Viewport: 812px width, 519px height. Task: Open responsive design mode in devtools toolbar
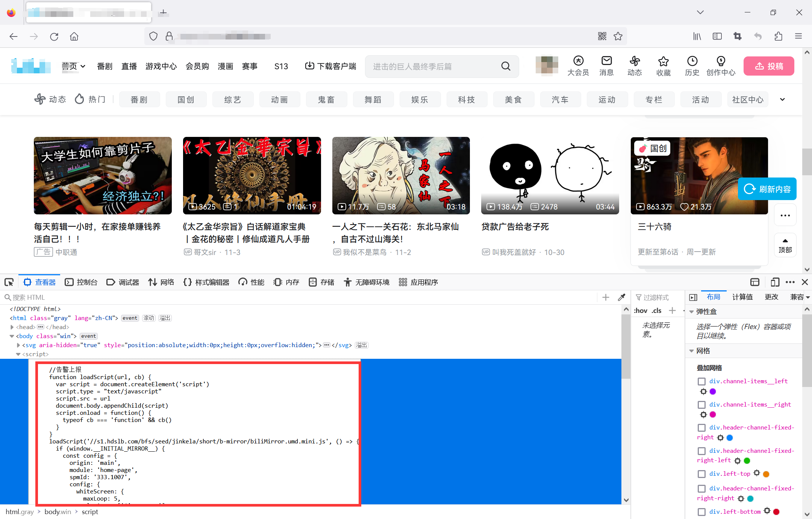pos(775,282)
